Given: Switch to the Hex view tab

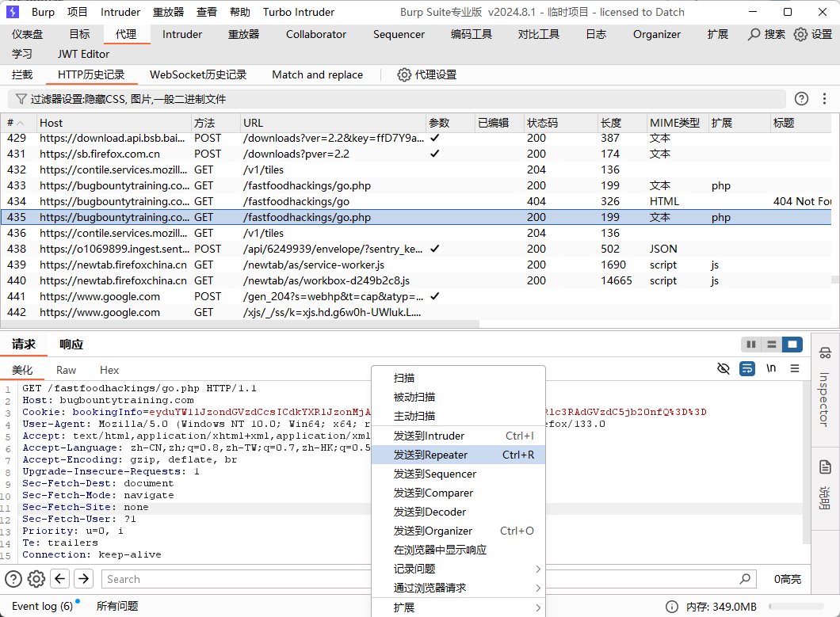Looking at the screenshot, I should 109,370.
